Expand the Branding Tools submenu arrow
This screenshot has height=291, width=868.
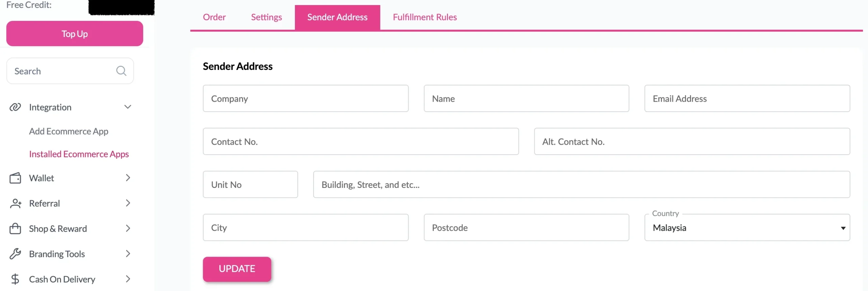pyautogui.click(x=128, y=254)
